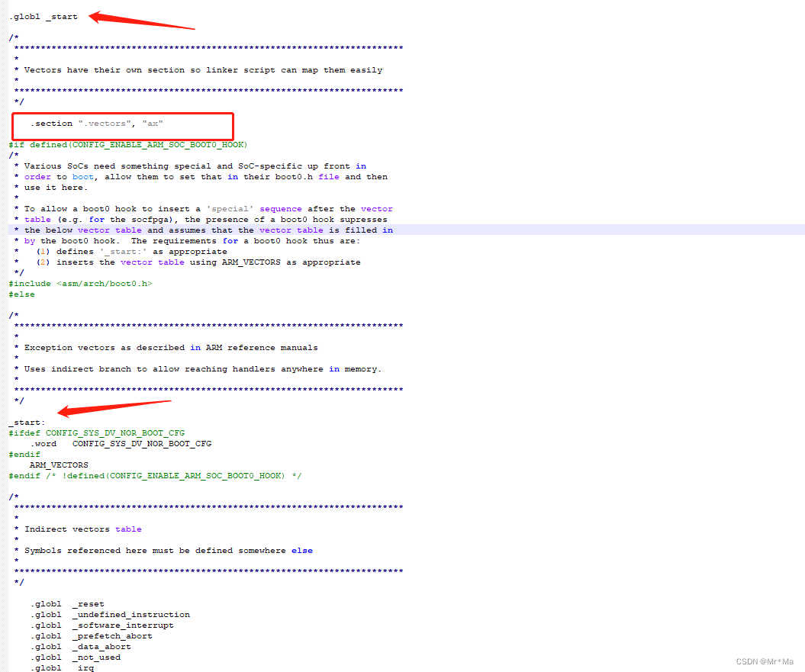
Task: Click '.globl _reset' line
Action: (66, 604)
